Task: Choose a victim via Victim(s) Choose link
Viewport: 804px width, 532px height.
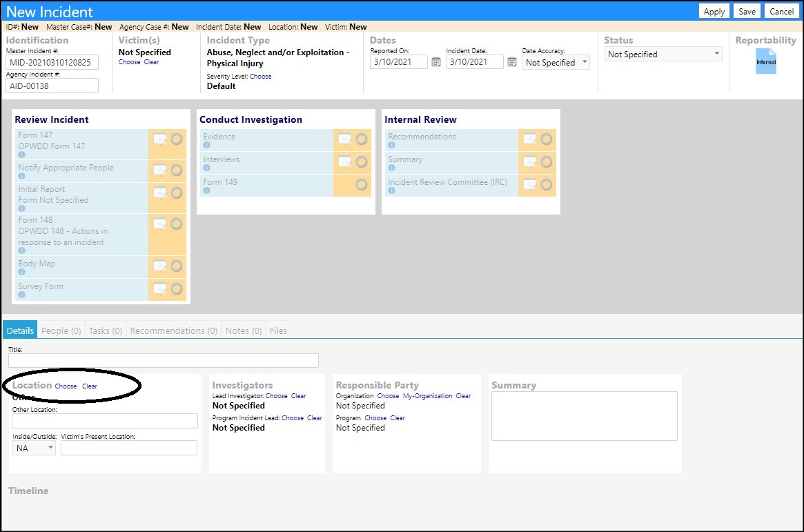Action: [x=129, y=62]
